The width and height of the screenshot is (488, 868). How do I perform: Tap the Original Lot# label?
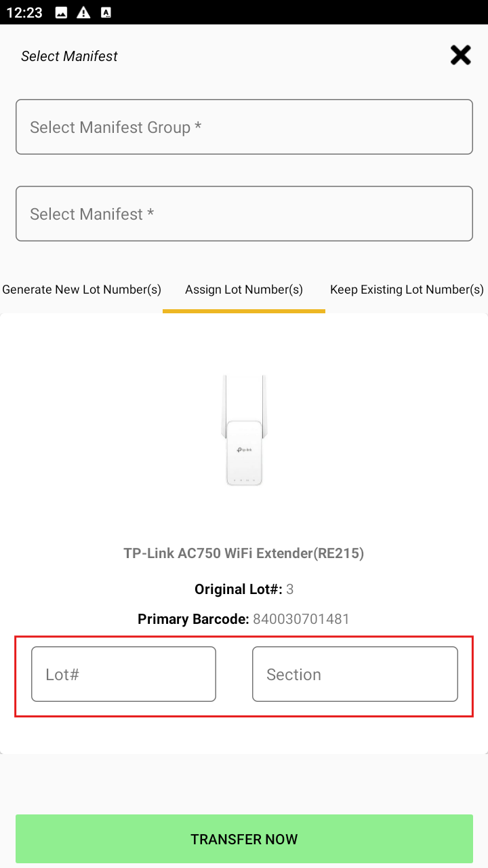[x=238, y=589]
